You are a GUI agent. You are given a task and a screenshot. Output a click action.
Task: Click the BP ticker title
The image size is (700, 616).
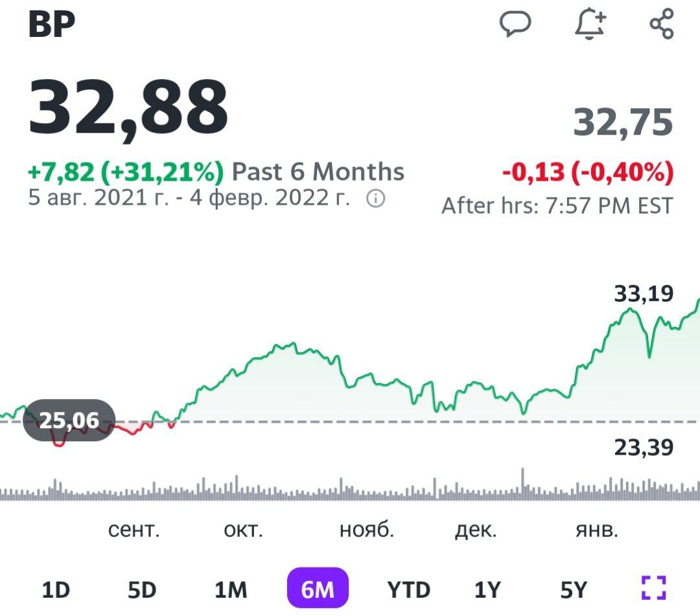[52, 25]
